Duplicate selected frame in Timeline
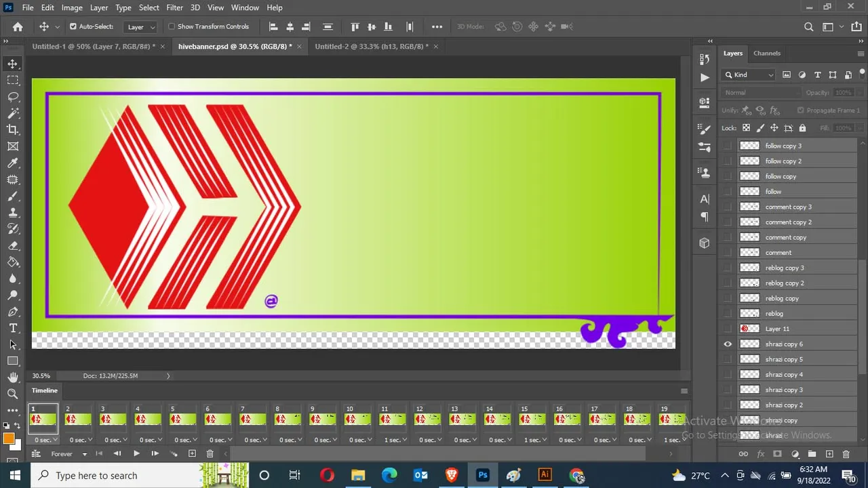Image resolution: width=868 pixels, height=488 pixels. pos(192,453)
